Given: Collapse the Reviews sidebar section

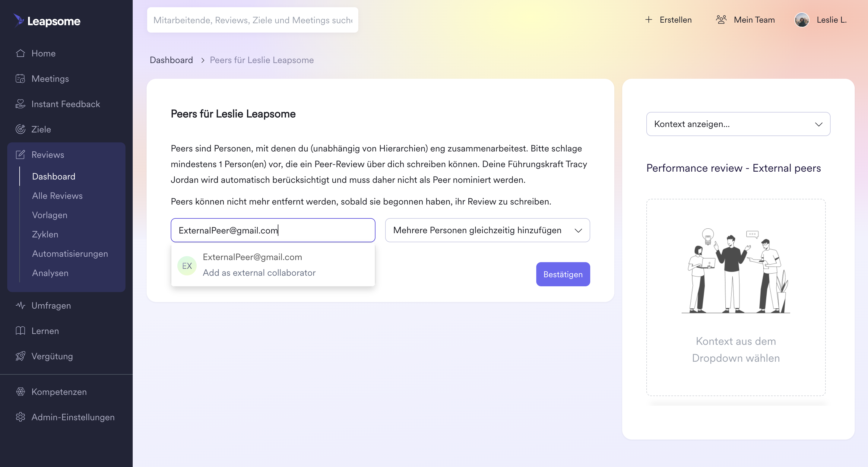Looking at the screenshot, I should (x=66, y=154).
